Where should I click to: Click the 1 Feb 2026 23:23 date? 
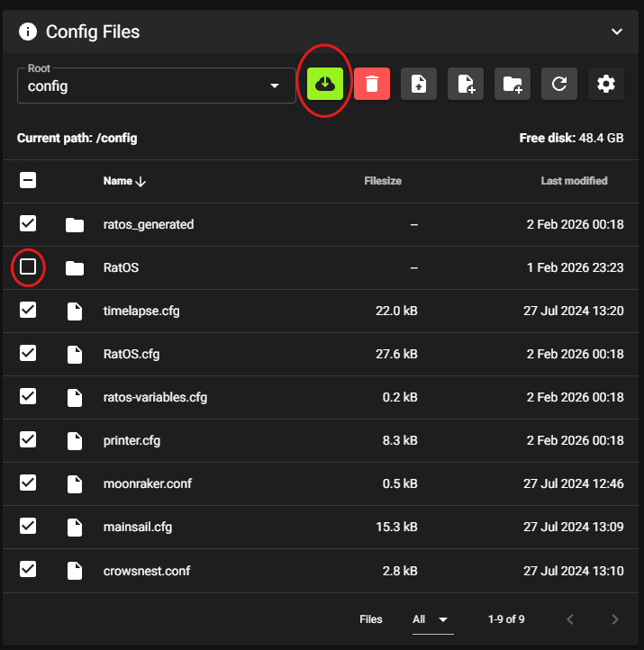coord(576,267)
